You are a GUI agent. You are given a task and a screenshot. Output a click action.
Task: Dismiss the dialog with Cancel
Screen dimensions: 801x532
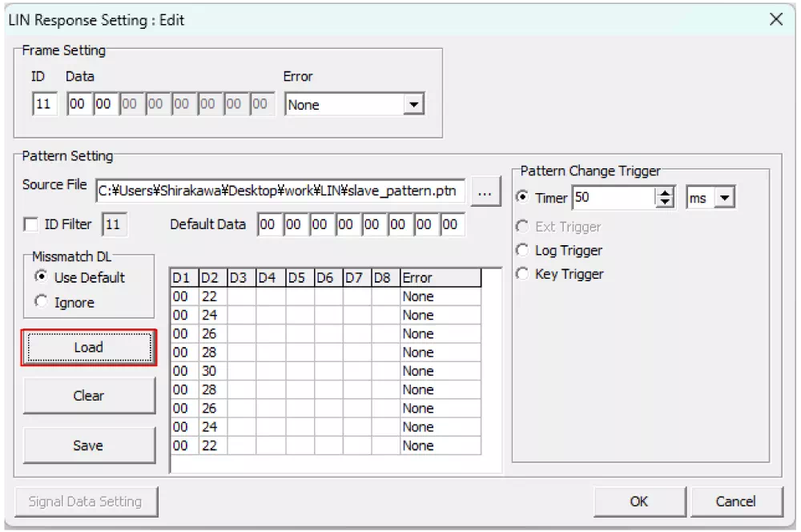736,501
